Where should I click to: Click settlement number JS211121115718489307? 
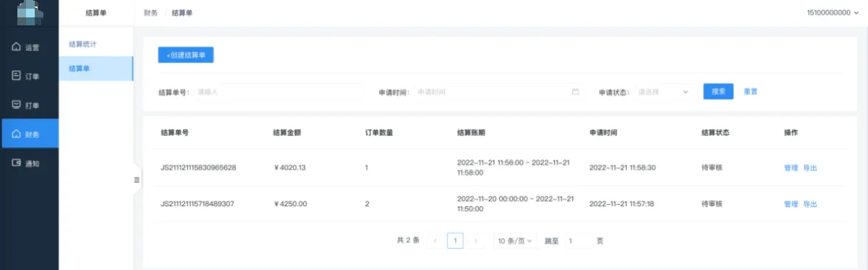[197, 204]
